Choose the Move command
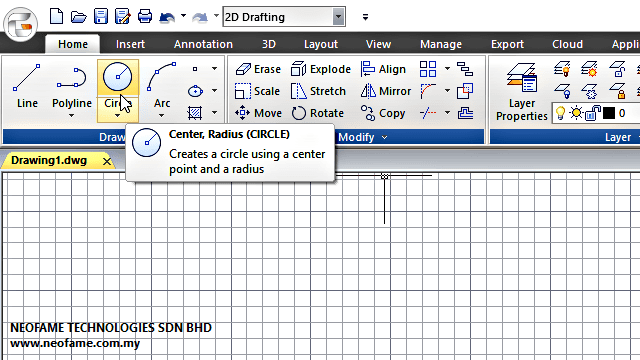Image resolution: width=640 pixels, height=360 pixels. (x=258, y=113)
